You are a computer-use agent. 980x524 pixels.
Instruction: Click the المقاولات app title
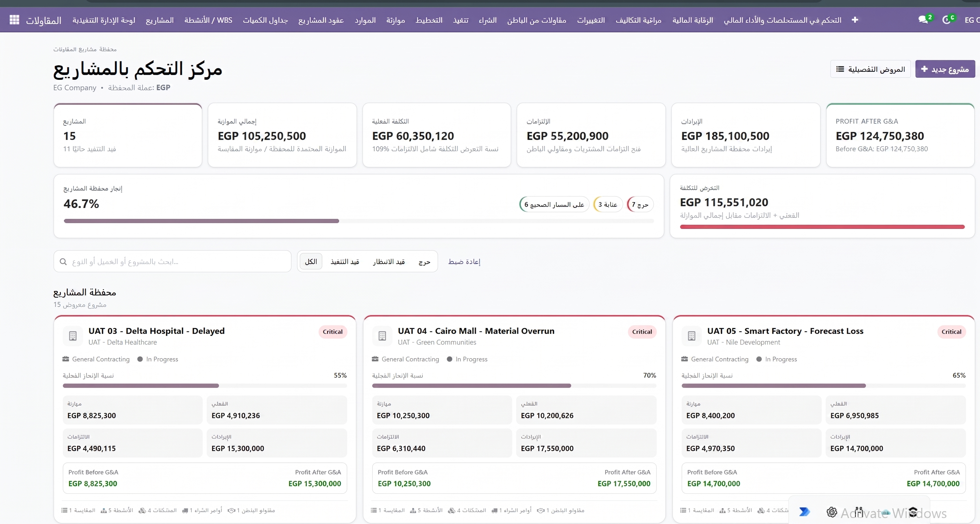click(x=43, y=20)
